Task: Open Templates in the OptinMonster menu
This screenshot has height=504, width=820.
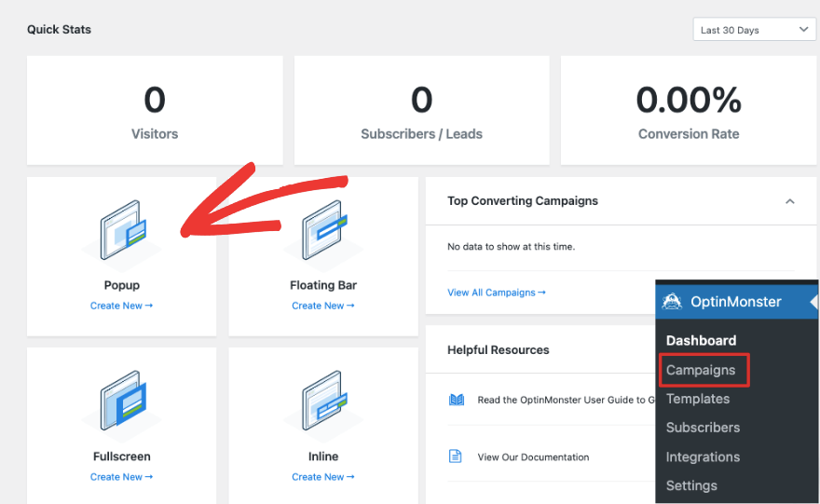Action: point(698,399)
